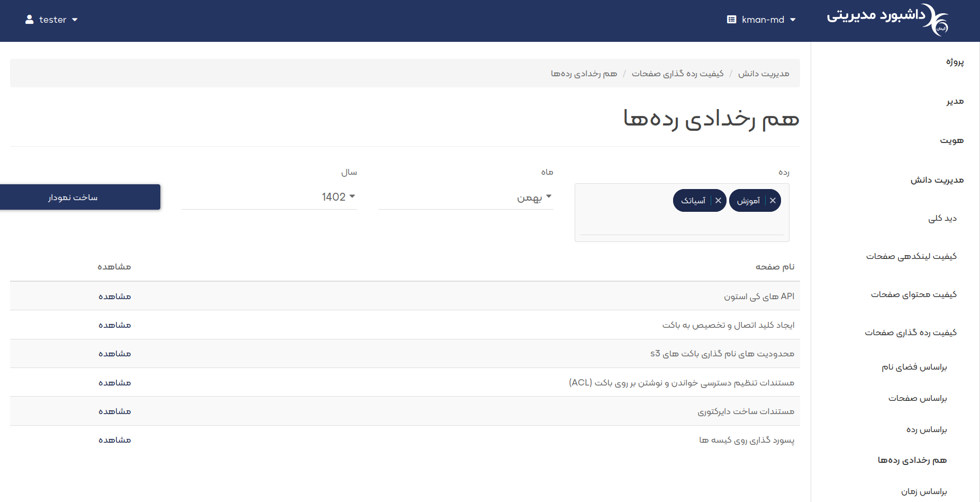Click مشاهده for API های کی استون row

coord(115,297)
